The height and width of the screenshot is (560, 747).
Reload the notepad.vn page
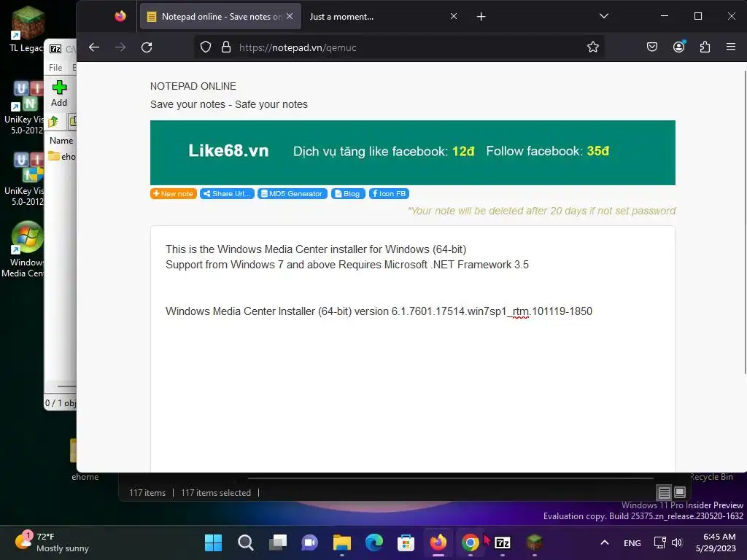click(147, 47)
